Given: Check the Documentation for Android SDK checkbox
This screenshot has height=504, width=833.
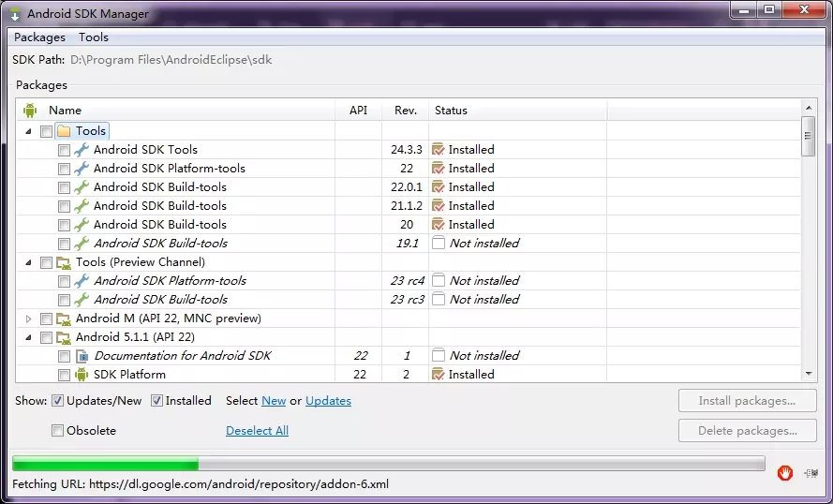Looking at the screenshot, I should pyautogui.click(x=64, y=356).
